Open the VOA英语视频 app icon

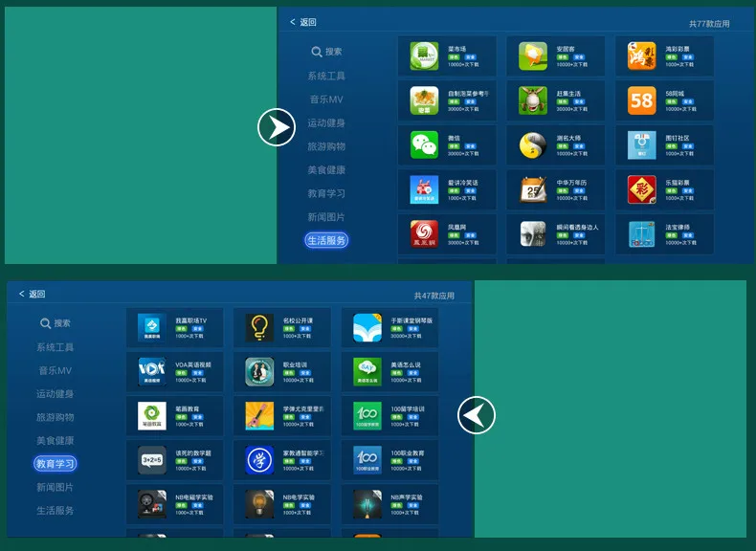[152, 372]
